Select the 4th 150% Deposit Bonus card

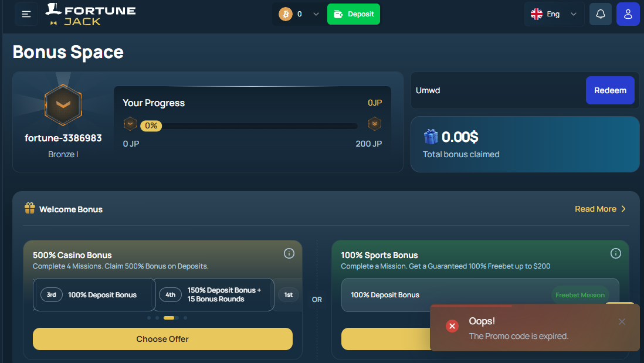(213, 295)
